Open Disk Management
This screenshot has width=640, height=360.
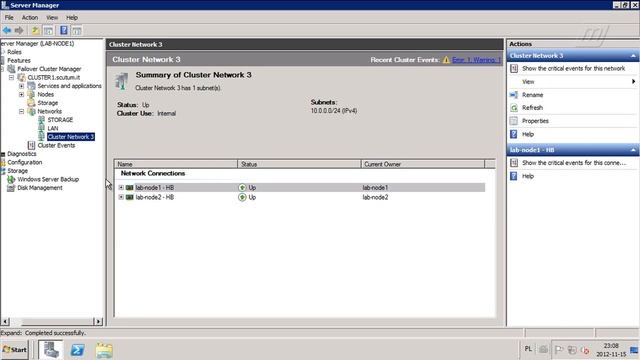pyautogui.click(x=40, y=188)
